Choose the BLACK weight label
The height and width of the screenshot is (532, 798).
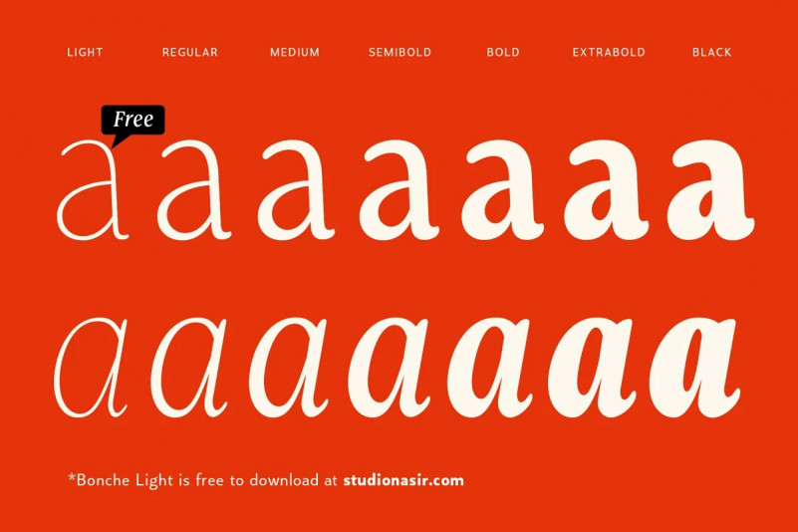click(x=712, y=52)
